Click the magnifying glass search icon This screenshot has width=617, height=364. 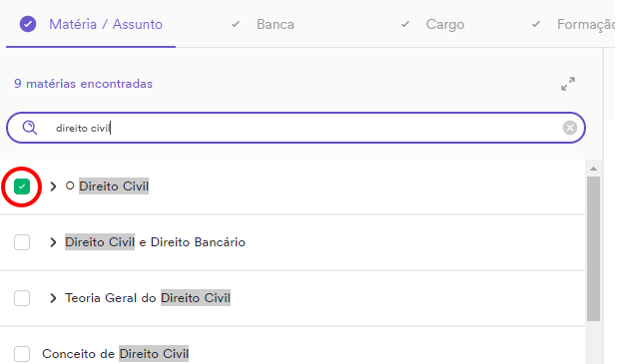click(30, 128)
